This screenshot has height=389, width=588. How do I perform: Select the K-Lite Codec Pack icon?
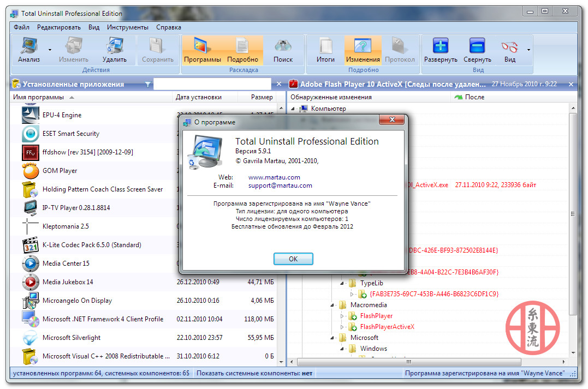31,245
